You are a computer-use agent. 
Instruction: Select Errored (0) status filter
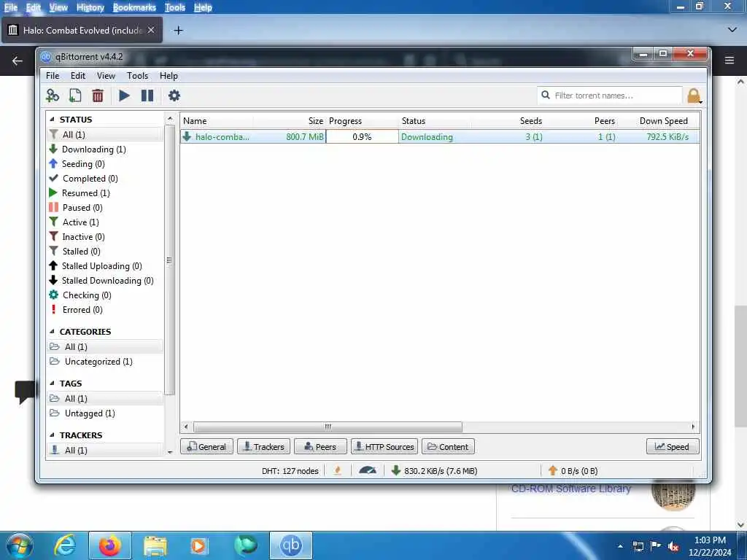82,310
